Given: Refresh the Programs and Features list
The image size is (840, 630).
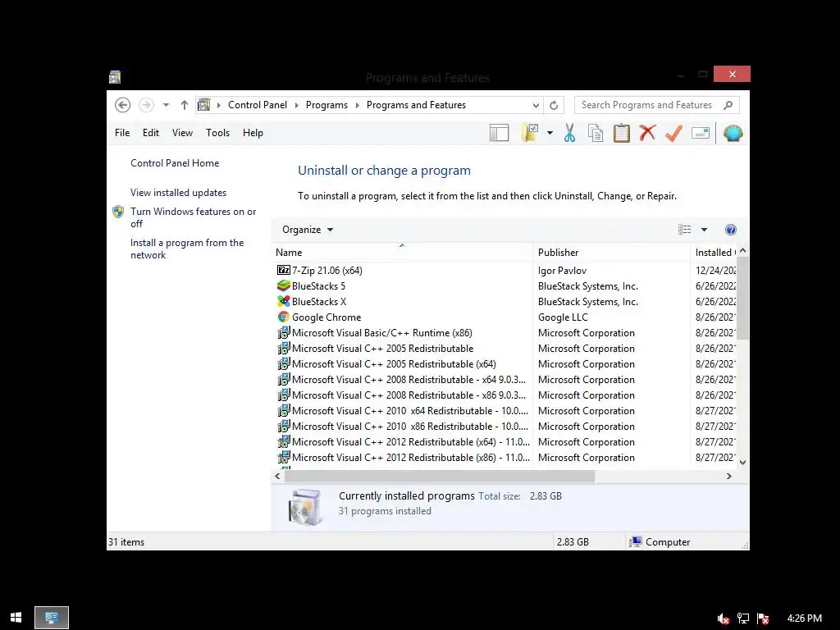Looking at the screenshot, I should (x=554, y=106).
